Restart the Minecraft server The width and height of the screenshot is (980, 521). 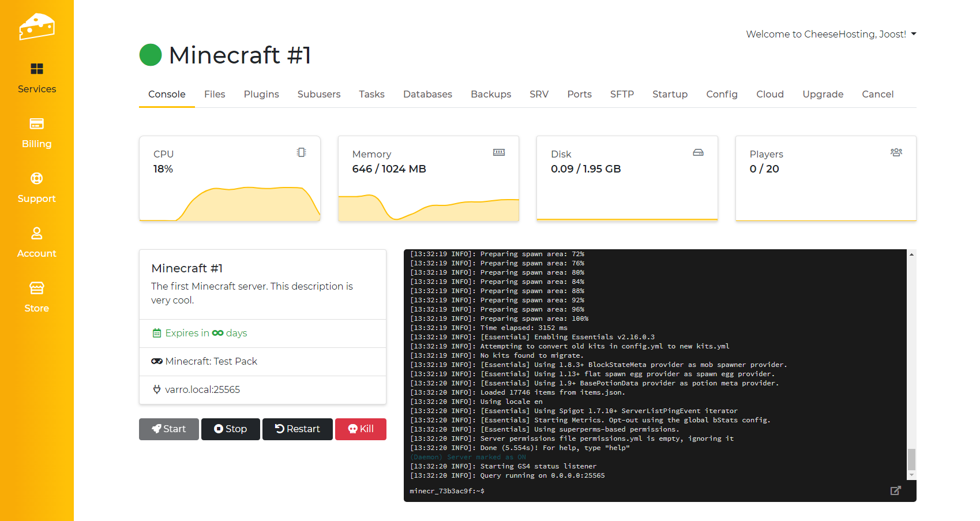(297, 429)
